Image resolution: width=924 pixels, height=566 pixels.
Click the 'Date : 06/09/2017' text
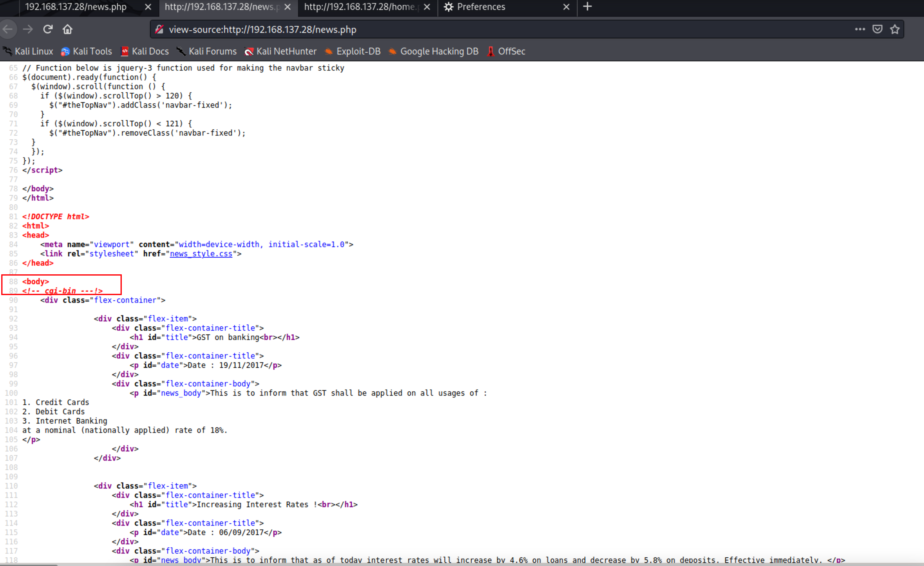[x=226, y=532]
